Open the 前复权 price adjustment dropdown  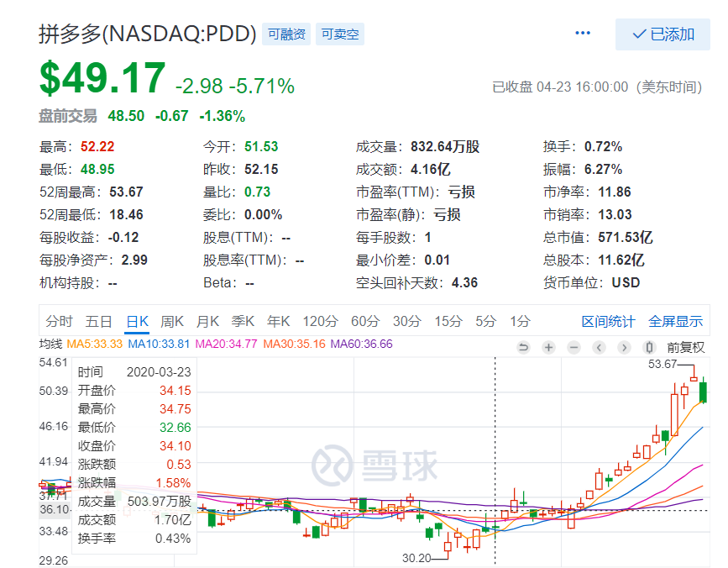tap(686, 347)
